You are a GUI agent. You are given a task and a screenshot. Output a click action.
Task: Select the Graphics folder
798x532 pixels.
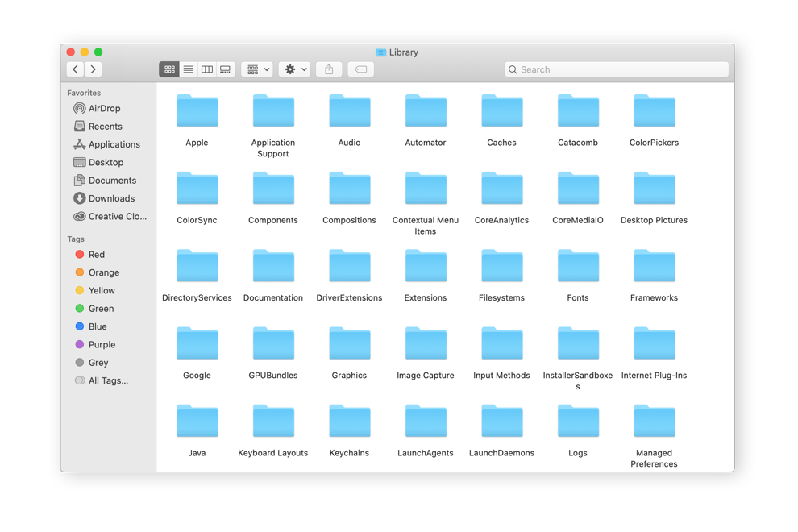(349, 353)
